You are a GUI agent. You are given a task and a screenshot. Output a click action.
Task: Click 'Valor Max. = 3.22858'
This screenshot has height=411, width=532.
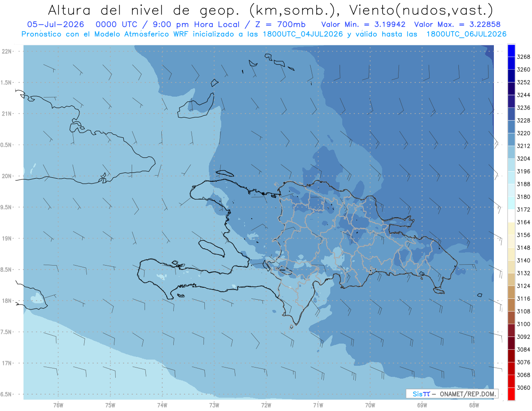458,24
